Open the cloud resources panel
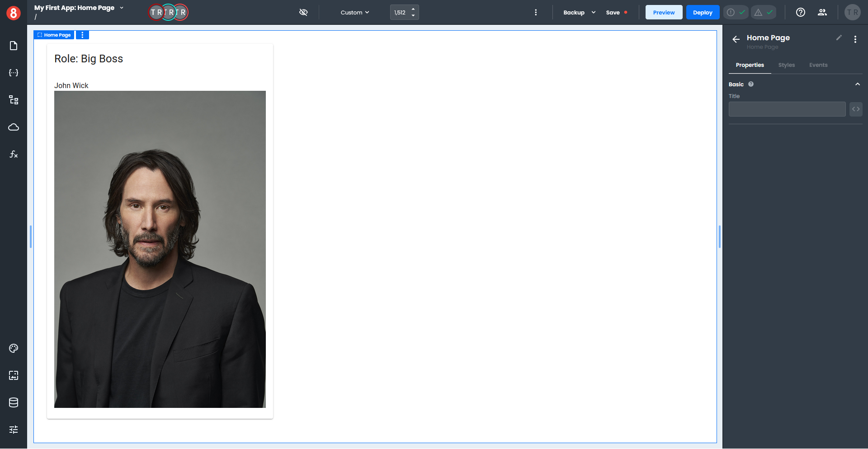 14,127
